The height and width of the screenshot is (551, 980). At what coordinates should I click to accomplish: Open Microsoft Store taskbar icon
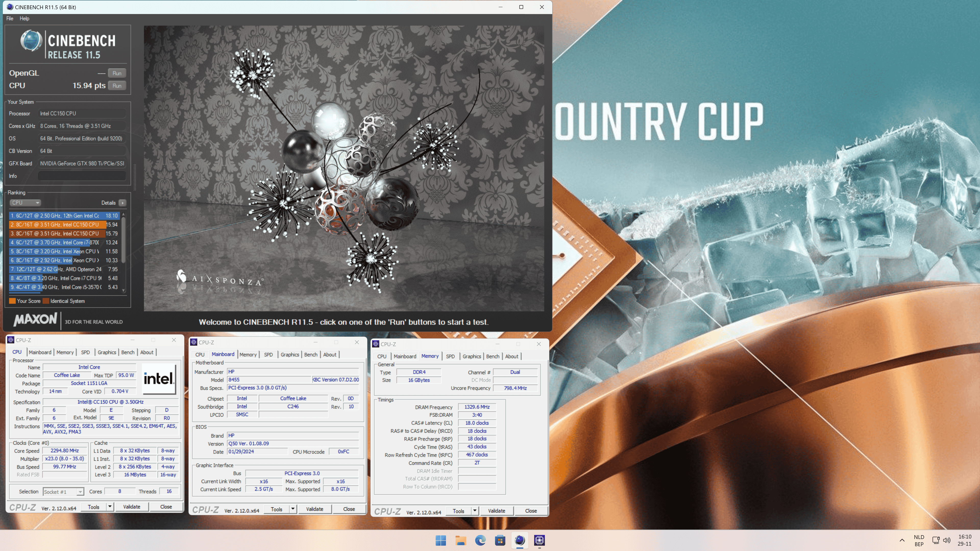point(500,540)
